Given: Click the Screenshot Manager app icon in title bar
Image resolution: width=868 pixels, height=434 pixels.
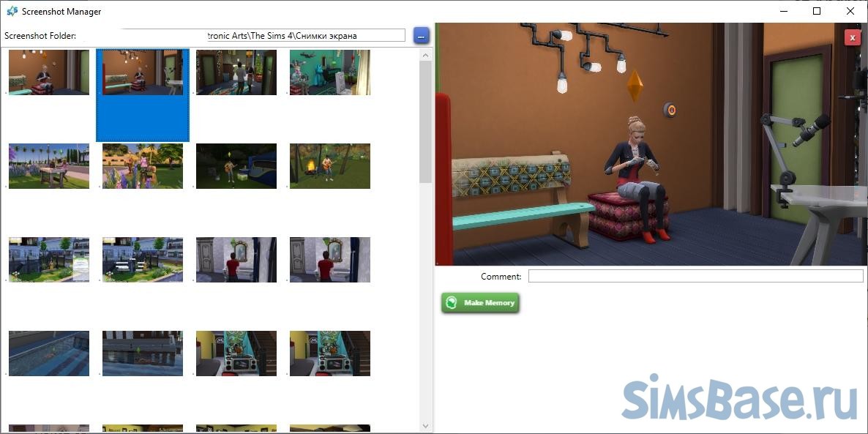Looking at the screenshot, I should point(12,12).
